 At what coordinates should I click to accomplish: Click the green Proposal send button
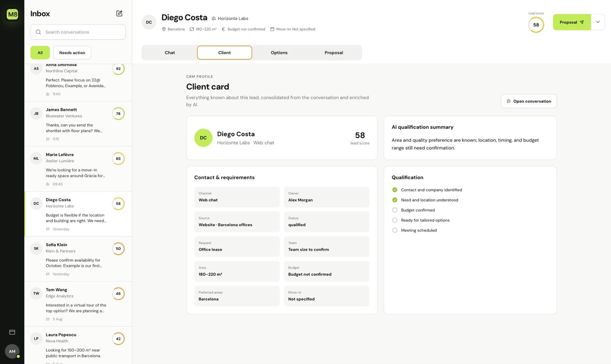pos(572,22)
